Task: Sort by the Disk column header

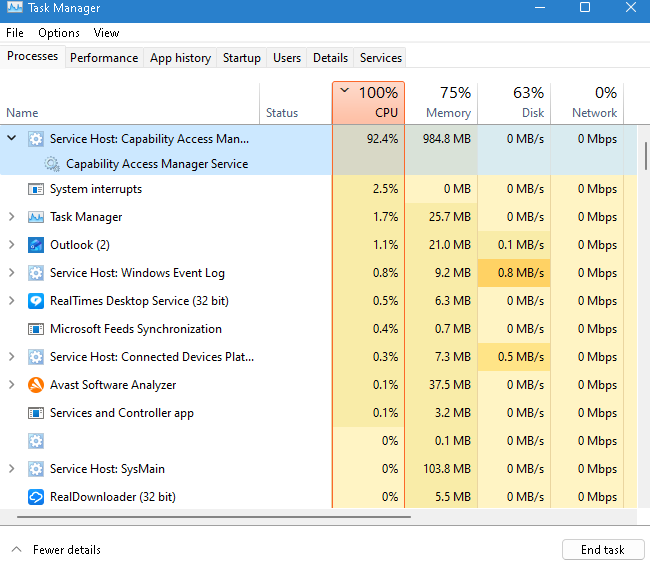Action: coord(514,102)
